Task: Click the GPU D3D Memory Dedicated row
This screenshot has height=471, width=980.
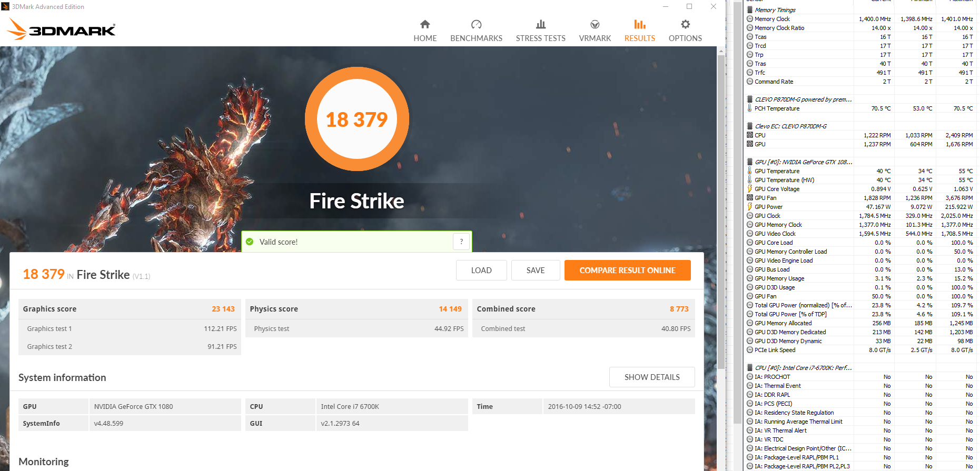Action: [x=860, y=332]
